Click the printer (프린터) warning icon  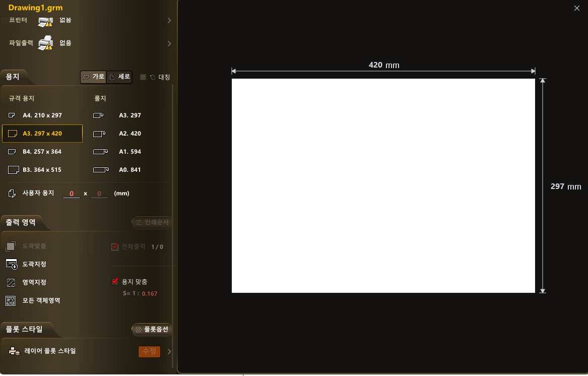45,22
